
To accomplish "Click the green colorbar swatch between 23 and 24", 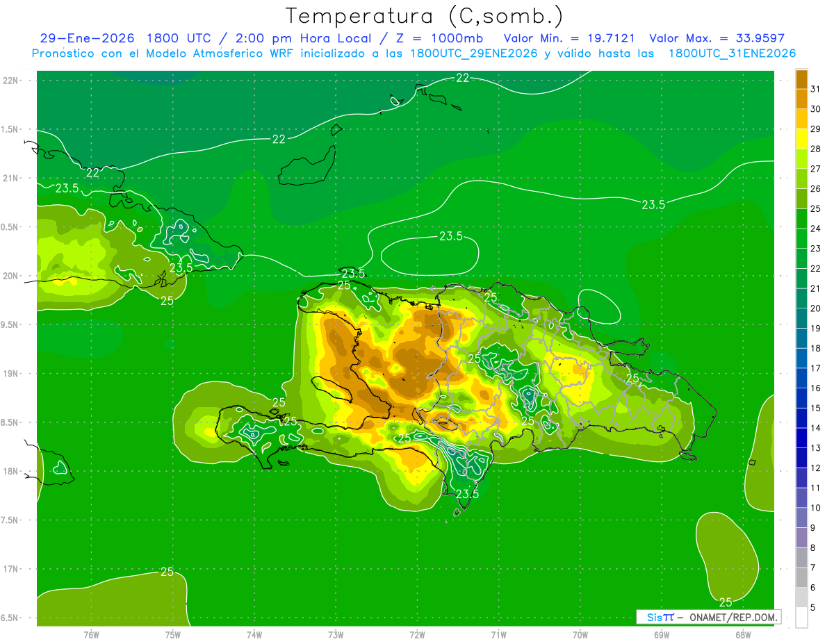I will [x=801, y=238].
